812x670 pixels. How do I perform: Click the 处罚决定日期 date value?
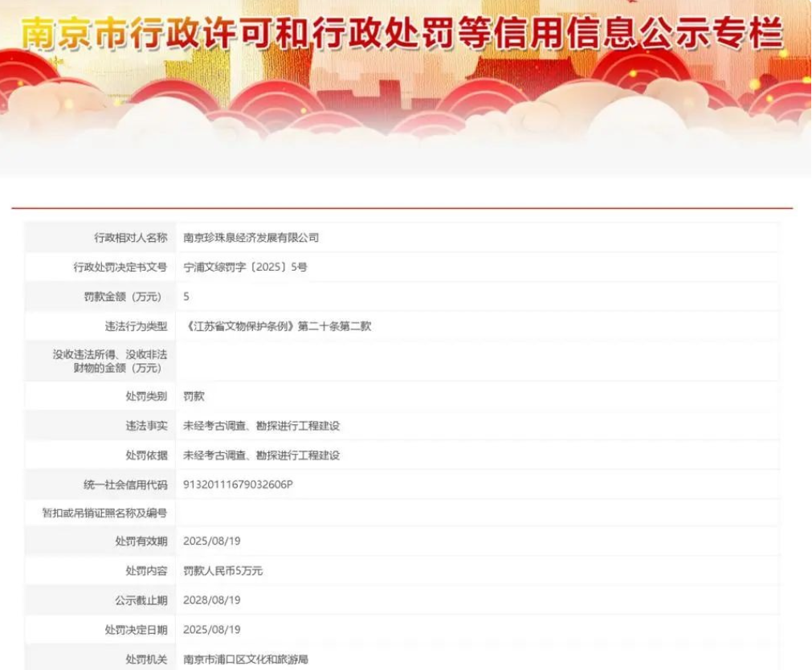212,630
